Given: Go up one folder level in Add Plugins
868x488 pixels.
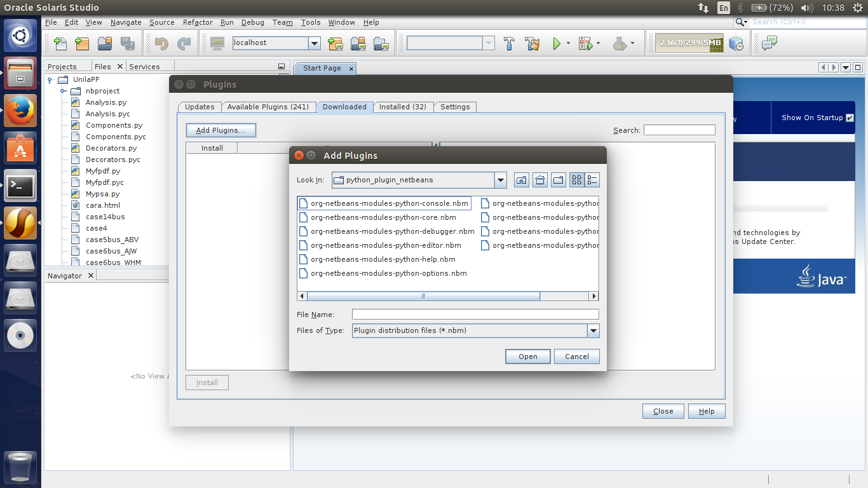Looking at the screenshot, I should pos(521,180).
